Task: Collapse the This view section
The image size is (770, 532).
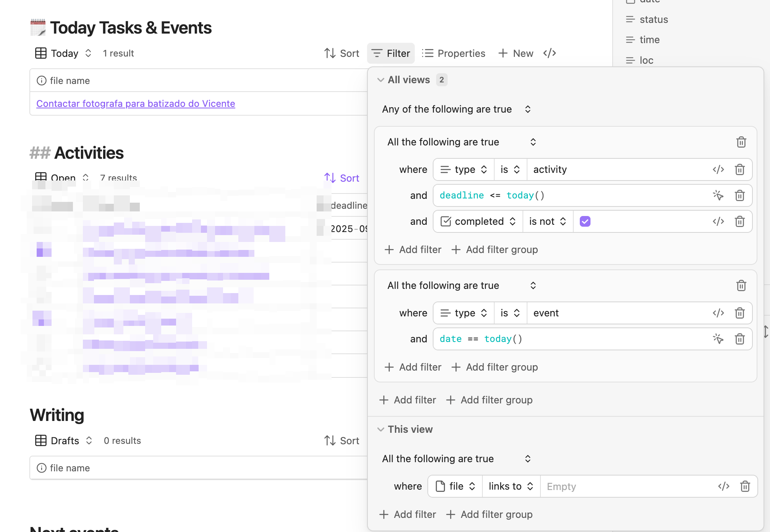Action: point(380,429)
